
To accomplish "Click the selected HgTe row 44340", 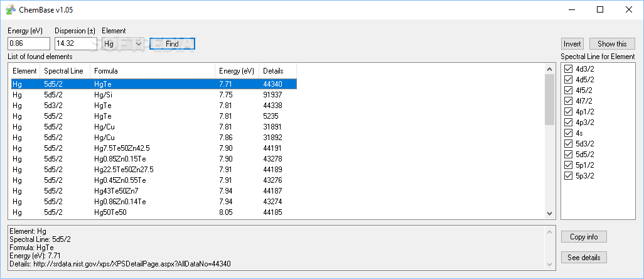I will click(x=154, y=84).
